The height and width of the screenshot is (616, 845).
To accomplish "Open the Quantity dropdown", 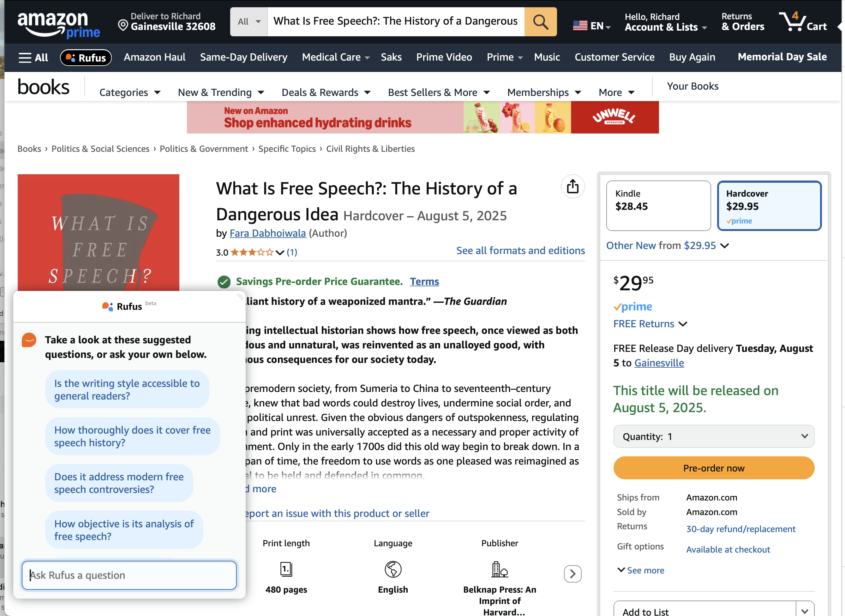I will [x=713, y=436].
